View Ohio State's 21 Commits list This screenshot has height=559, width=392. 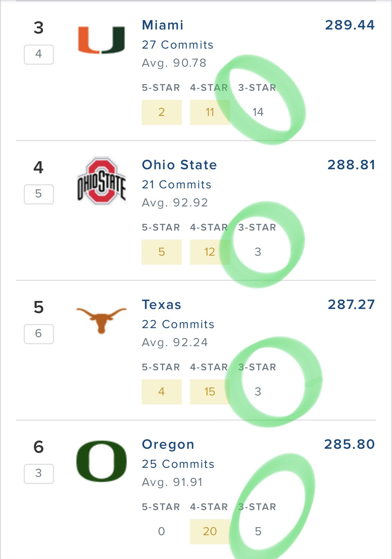[x=177, y=184]
